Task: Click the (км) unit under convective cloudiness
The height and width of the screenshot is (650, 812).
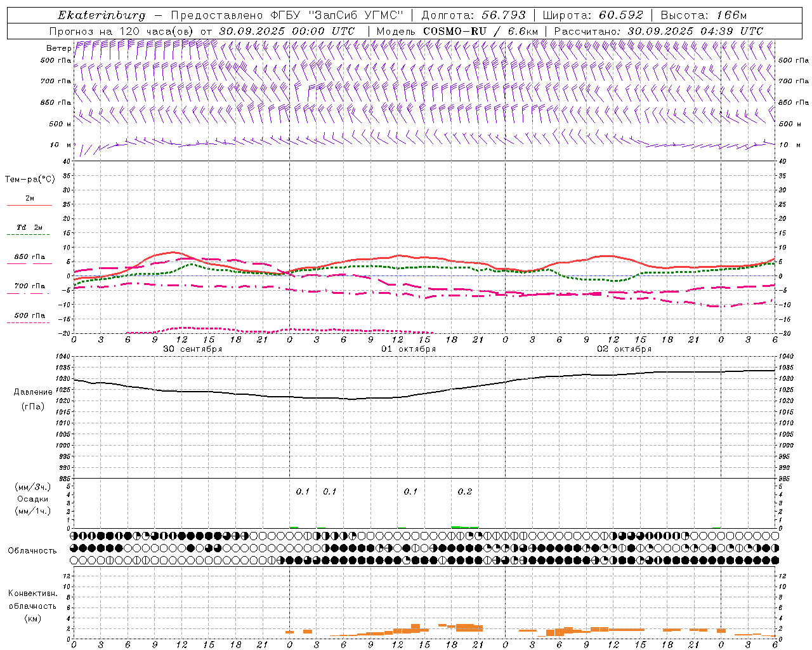Action: click(32, 618)
